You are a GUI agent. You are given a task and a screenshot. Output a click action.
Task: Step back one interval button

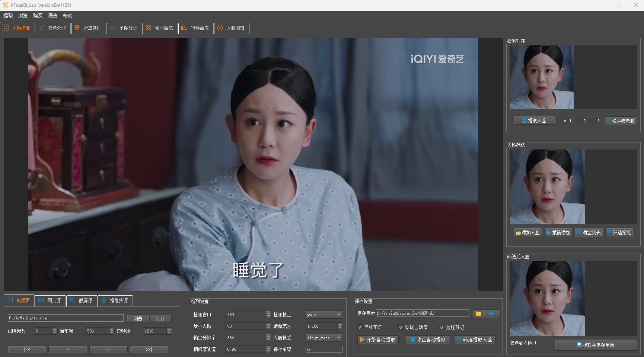68,350
